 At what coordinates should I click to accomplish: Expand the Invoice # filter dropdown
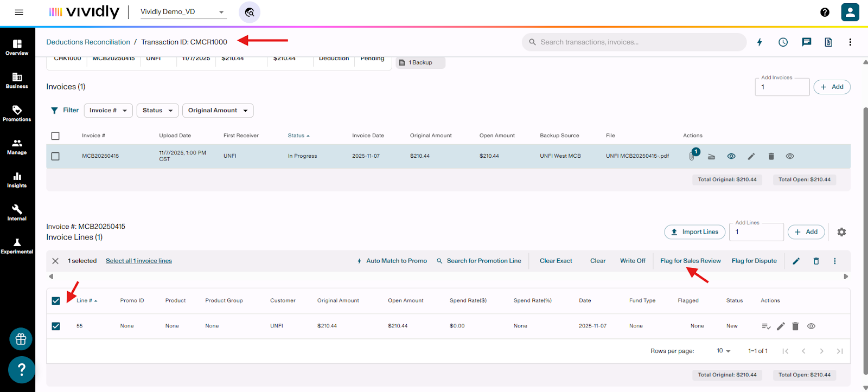(x=108, y=111)
